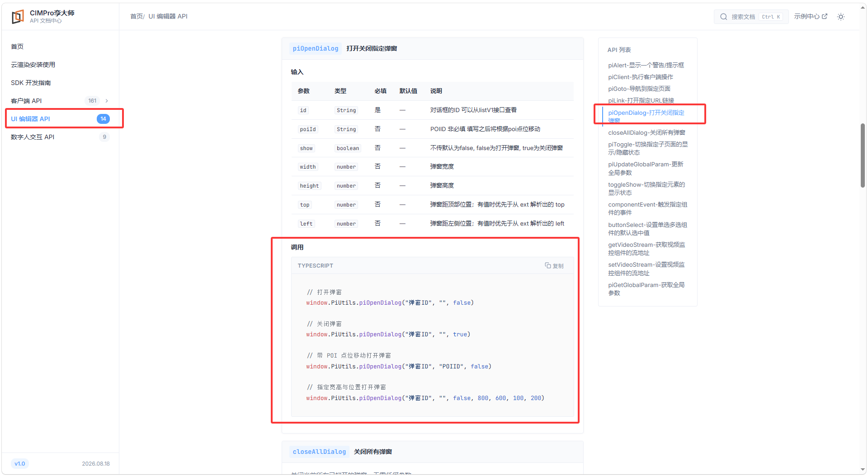The height and width of the screenshot is (476, 868).
Task: Jump to piToggle in the API list
Action: click(x=648, y=148)
